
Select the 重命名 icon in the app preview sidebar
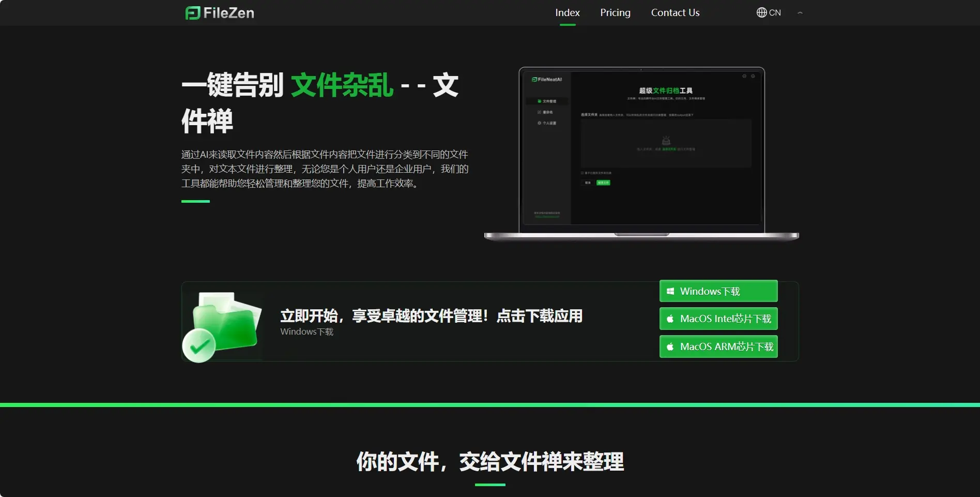tap(540, 112)
